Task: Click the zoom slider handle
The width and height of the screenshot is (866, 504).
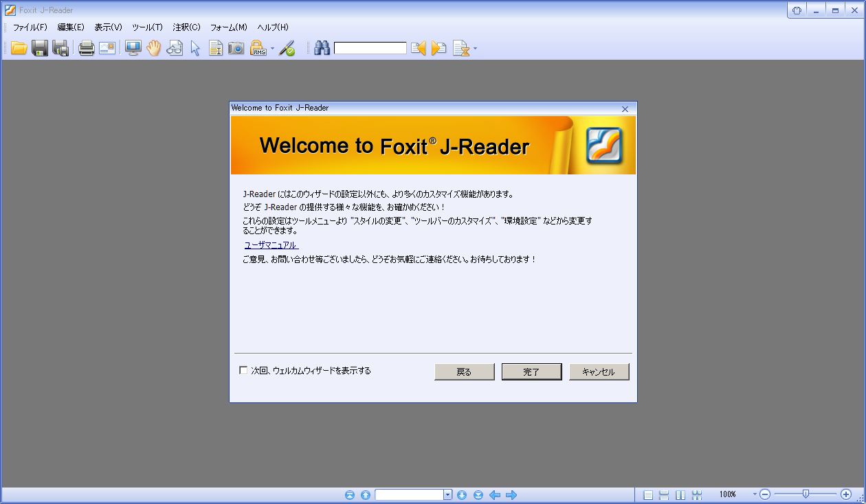Action: [x=806, y=494]
